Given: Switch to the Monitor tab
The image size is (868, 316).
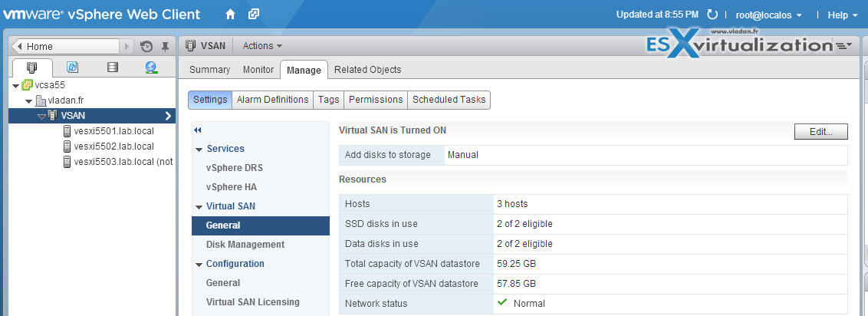Looking at the screenshot, I should (x=258, y=70).
